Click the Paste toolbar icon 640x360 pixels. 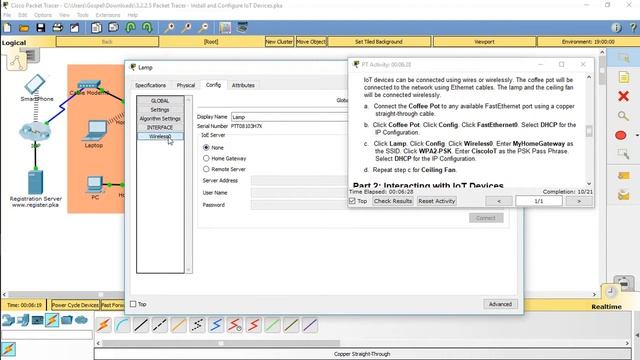click(x=113, y=28)
